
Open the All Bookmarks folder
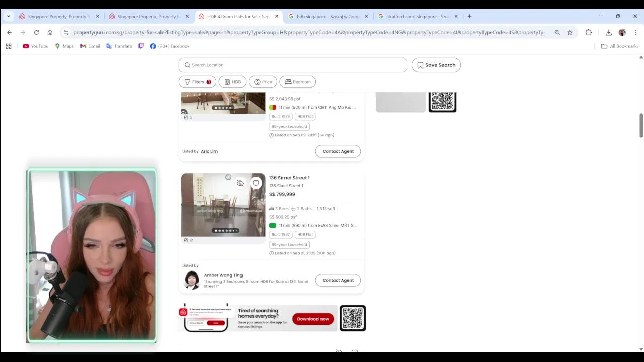620,46
